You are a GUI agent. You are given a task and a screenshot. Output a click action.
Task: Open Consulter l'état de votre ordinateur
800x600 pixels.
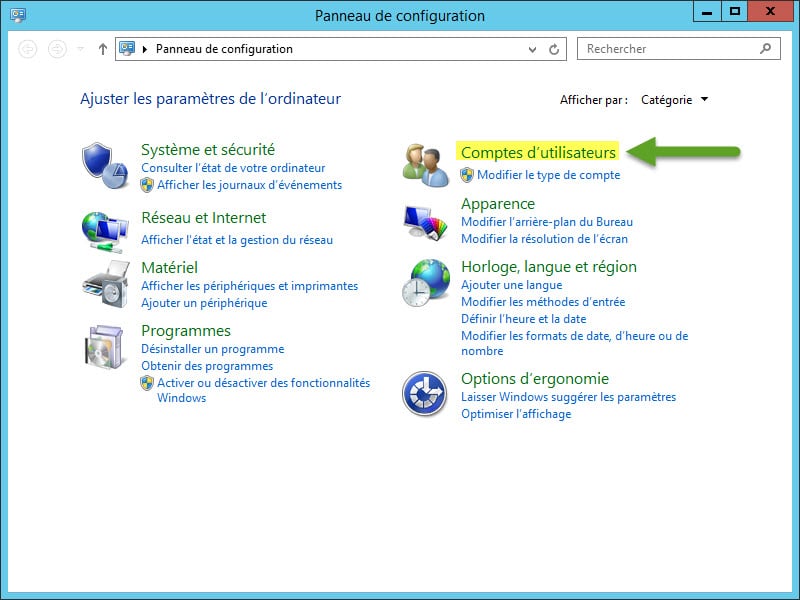233,168
